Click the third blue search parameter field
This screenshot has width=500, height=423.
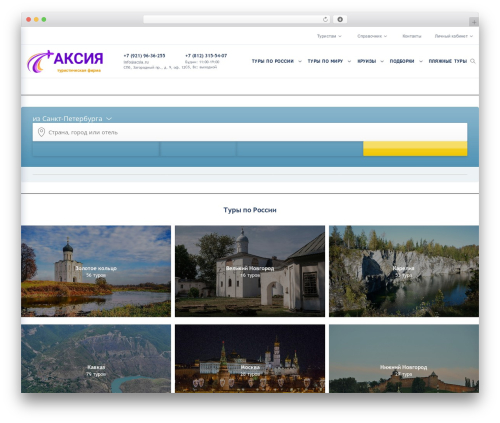pos(300,148)
